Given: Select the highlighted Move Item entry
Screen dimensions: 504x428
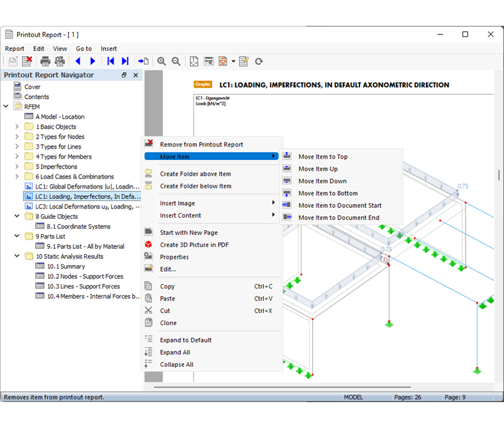Looking at the screenshot, I should 212,157.
